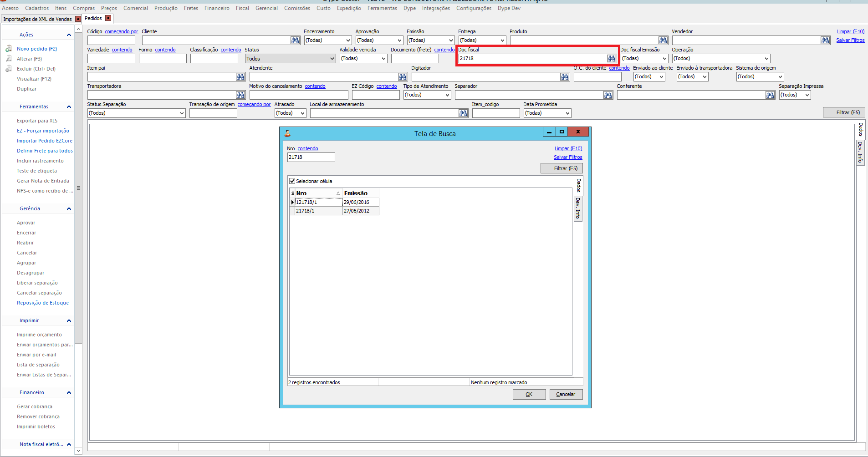Collapse the Financeiro sidebar section
This screenshot has width=868, height=457.
tap(69, 392)
